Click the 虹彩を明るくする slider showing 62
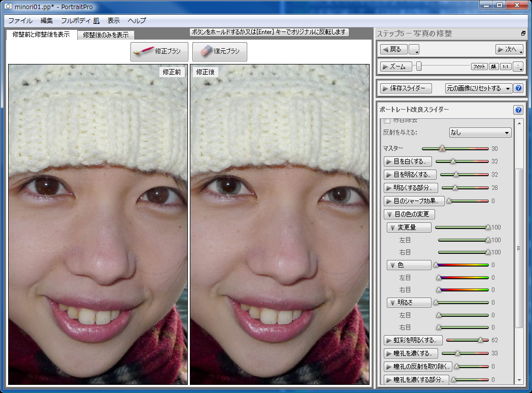The height and width of the screenshot is (393, 532). tap(468, 340)
